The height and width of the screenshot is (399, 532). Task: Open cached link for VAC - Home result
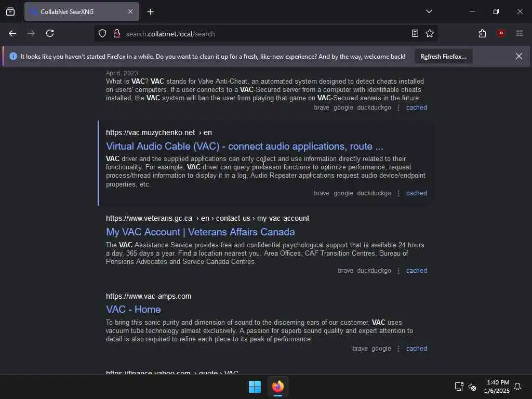[417, 349]
